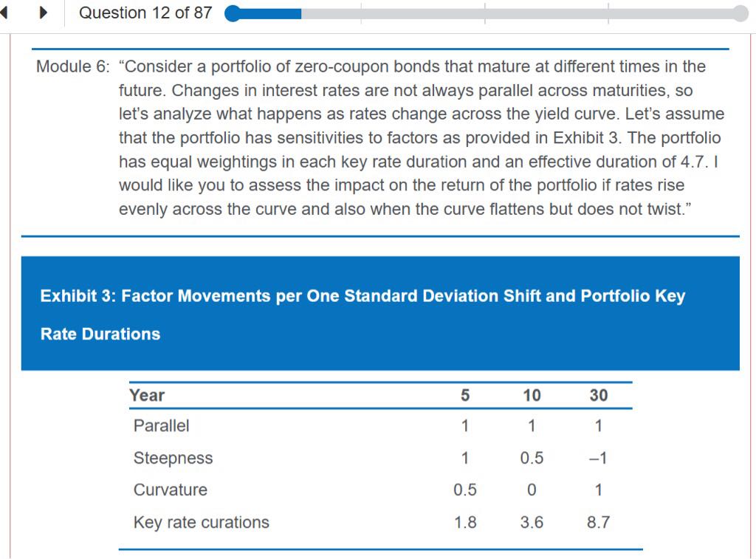Click the blue filled portion of progress bar

pyautogui.click(x=269, y=14)
